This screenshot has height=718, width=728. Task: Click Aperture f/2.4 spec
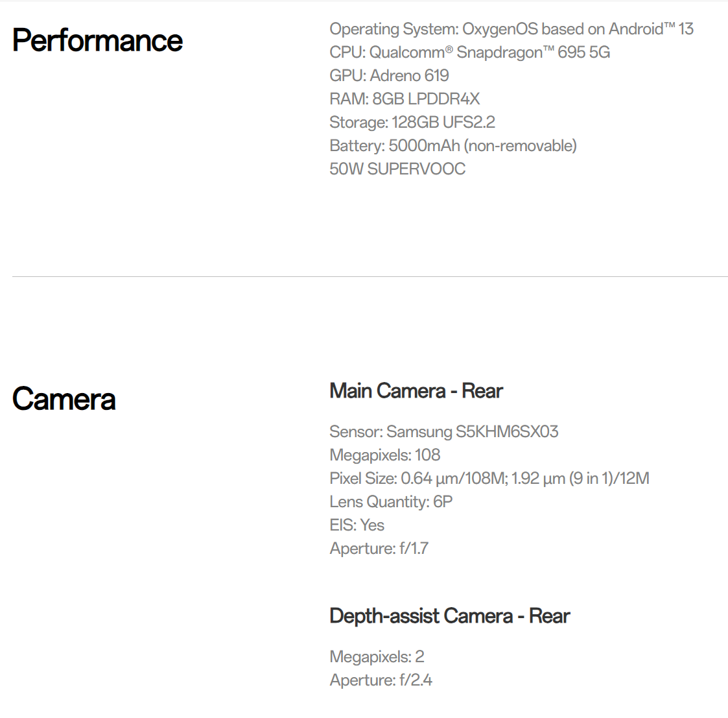(x=381, y=680)
